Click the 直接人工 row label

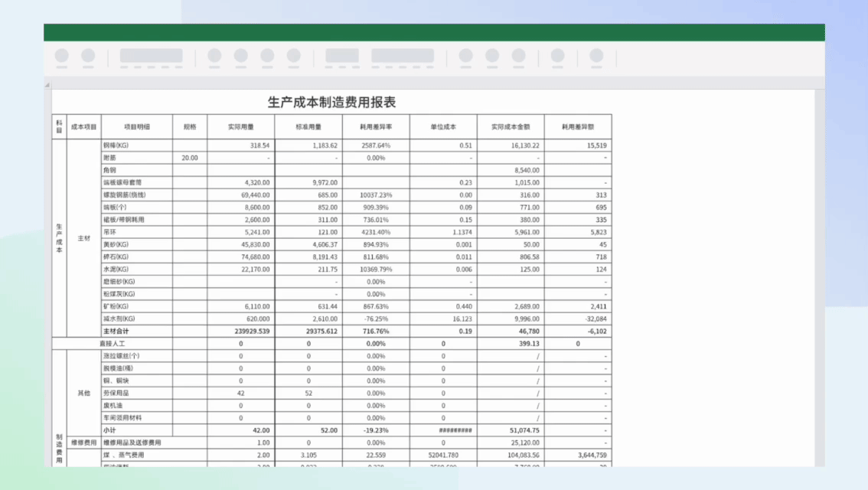113,343
